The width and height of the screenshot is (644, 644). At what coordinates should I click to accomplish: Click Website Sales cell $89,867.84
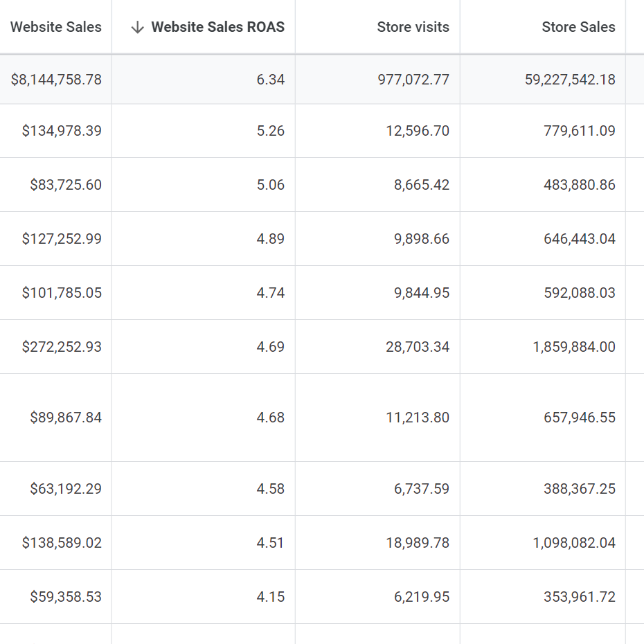[x=66, y=418]
